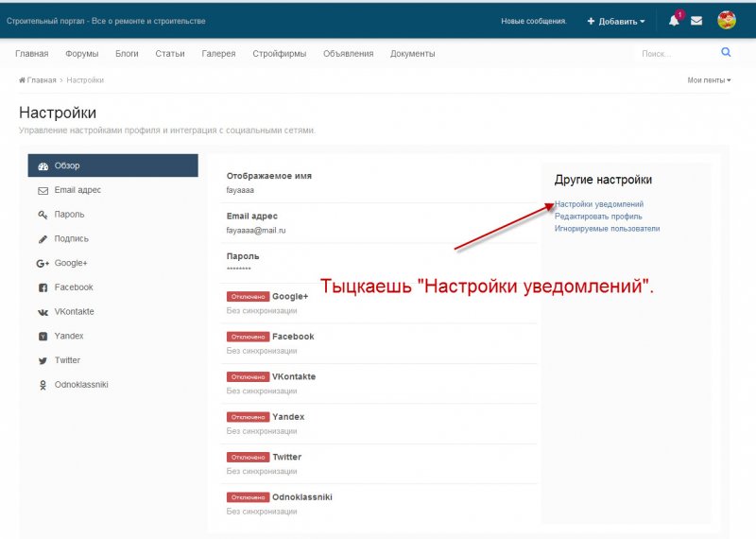Open the 'Форумы' menu item

pos(81,54)
